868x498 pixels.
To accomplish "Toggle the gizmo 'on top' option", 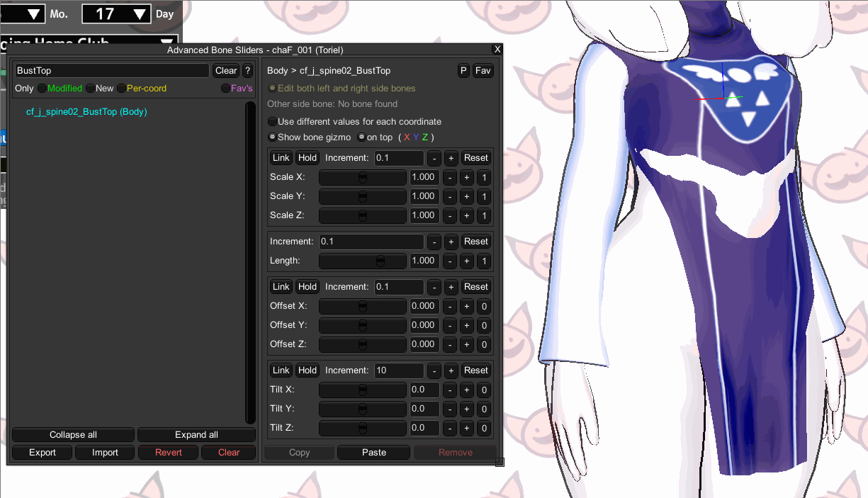I will point(375,137).
